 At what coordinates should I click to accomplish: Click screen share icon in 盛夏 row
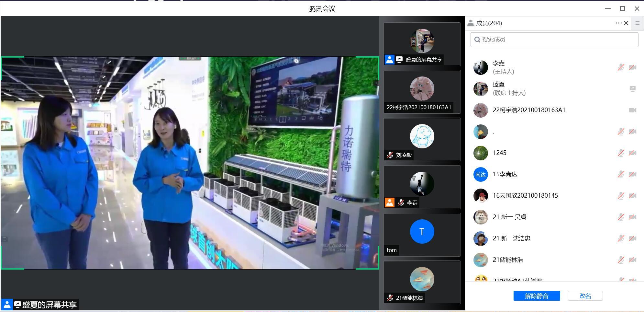[x=633, y=89]
